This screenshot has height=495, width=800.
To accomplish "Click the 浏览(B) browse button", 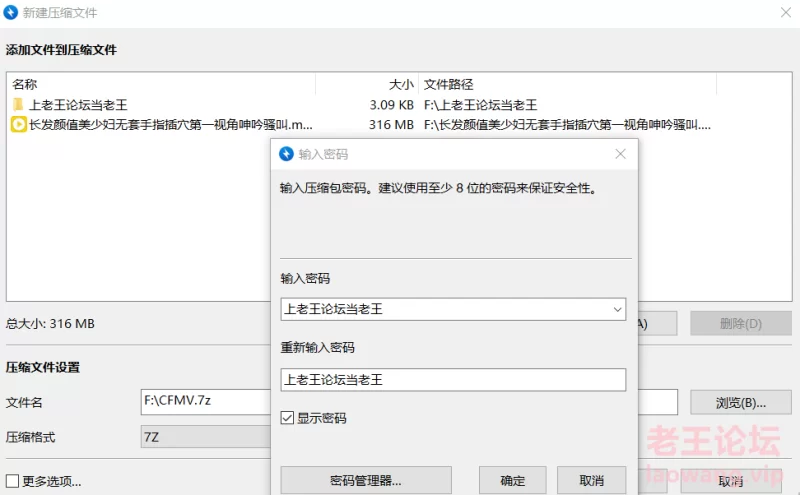I will 740,403.
